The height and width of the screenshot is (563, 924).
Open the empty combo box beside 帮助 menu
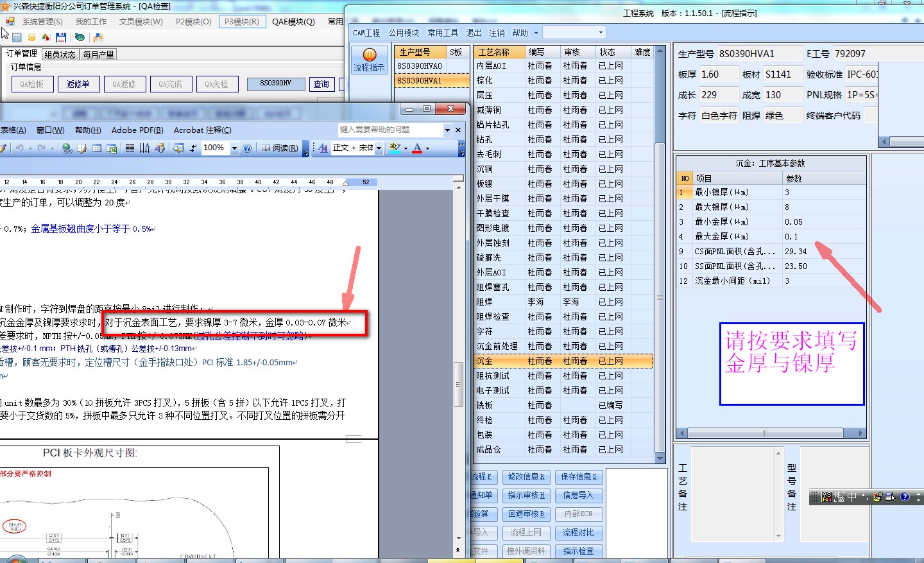tap(574, 32)
